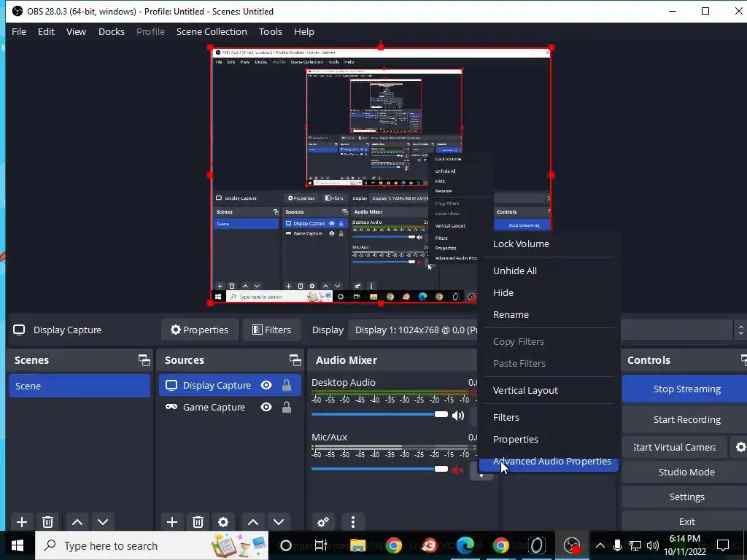Choose Unhide All from context menu
The image size is (747, 560).
tap(549, 271)
